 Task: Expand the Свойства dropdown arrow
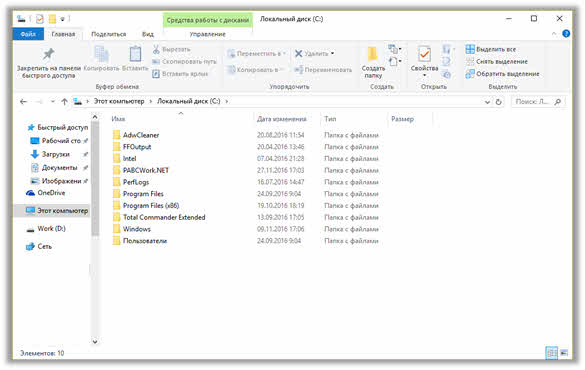424,76
